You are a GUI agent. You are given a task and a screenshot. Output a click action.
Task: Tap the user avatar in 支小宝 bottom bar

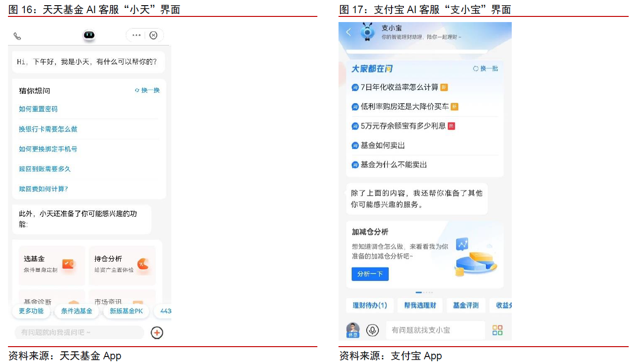353,330
